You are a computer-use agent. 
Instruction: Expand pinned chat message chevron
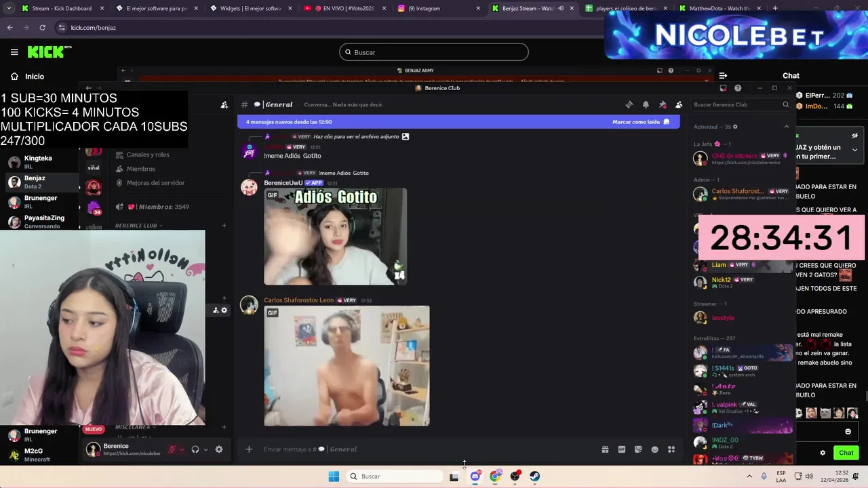[x=854, y=150]
